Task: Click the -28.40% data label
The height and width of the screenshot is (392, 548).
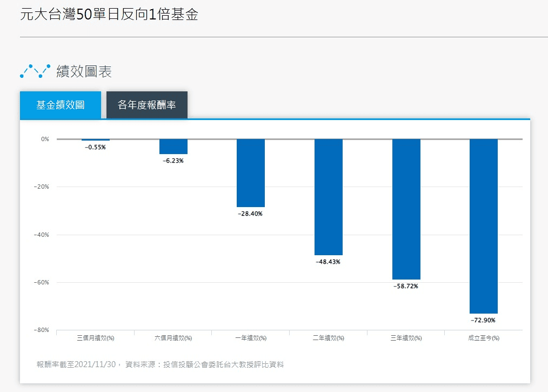Action: [x=250, y=214]
